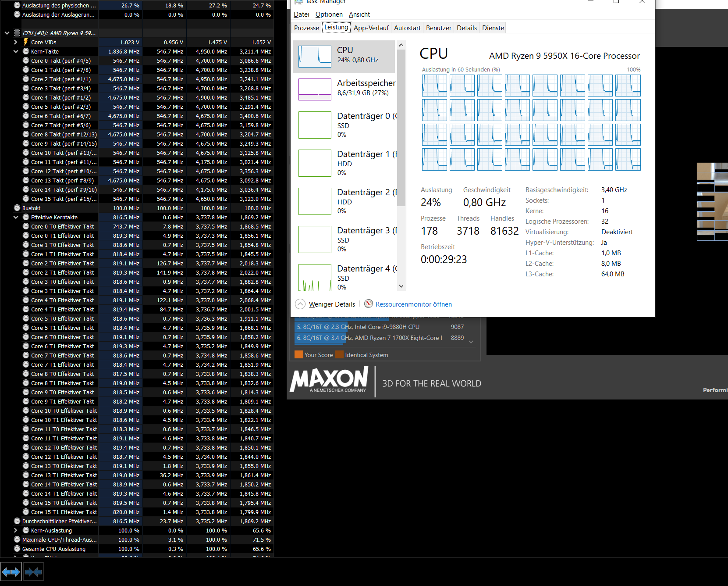Switch to the Dienste tab
The width and height of the screenshot is (728, 586).
pyautogui.click(x=493, y=28)
